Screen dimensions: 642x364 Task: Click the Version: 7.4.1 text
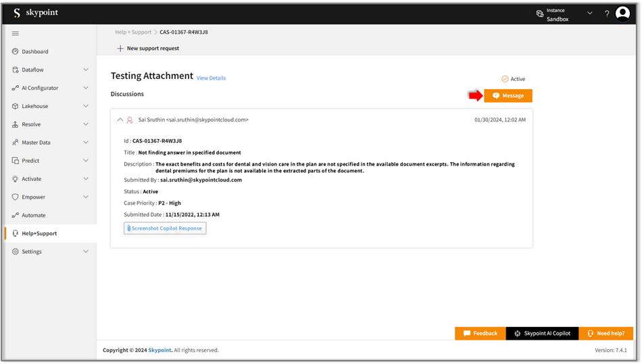pos(610,350)
